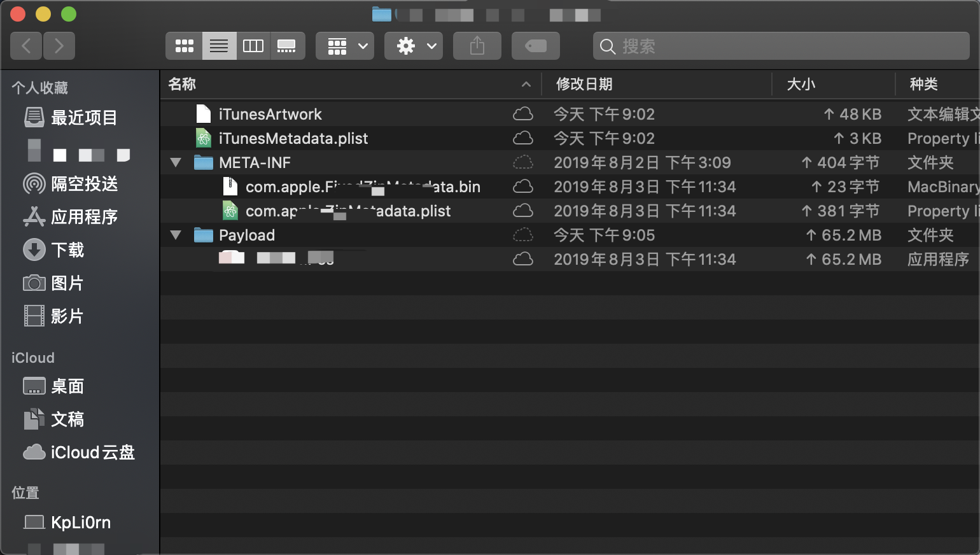Switch to list view
Screen dimensions: 980x555
click(x=219, y=46)
